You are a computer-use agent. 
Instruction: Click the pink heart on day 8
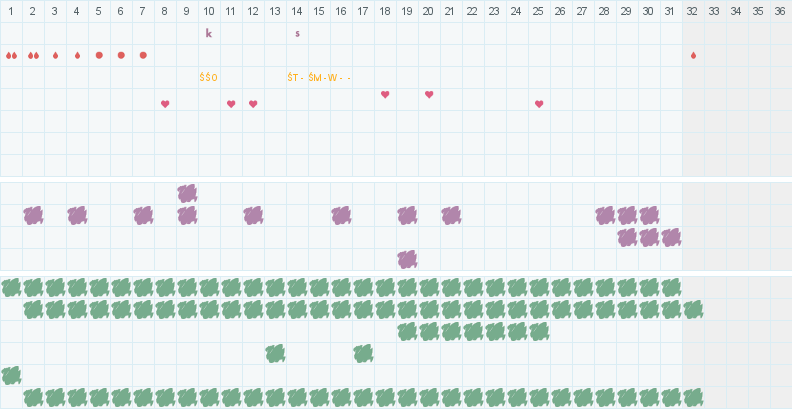(x=165, y=104)
